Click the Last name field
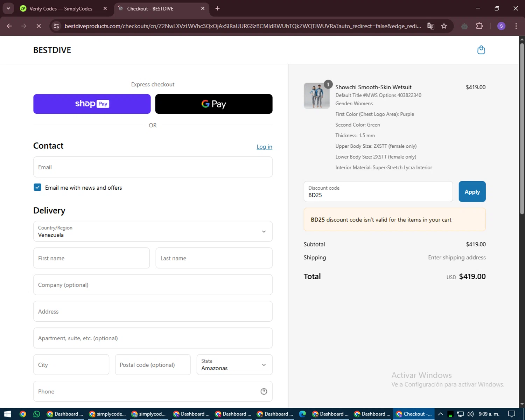Viewport: 525px width, 420px height. pyautogui.click(x=214, y=258)
